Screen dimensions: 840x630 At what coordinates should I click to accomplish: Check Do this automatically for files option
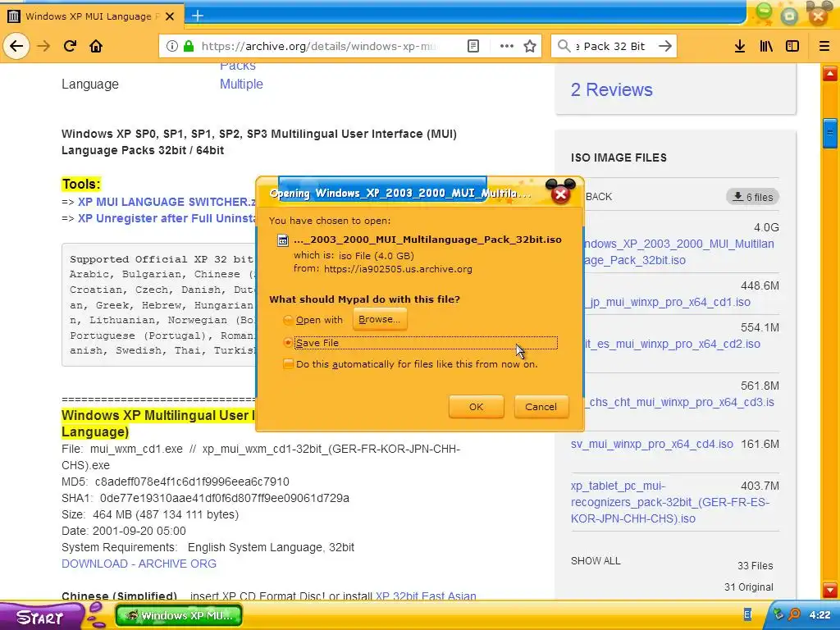click(x=288, y=364)
